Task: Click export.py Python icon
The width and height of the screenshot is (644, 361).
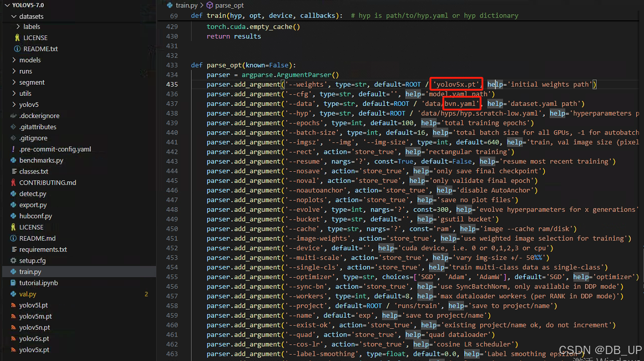Action: click(13, 205)
